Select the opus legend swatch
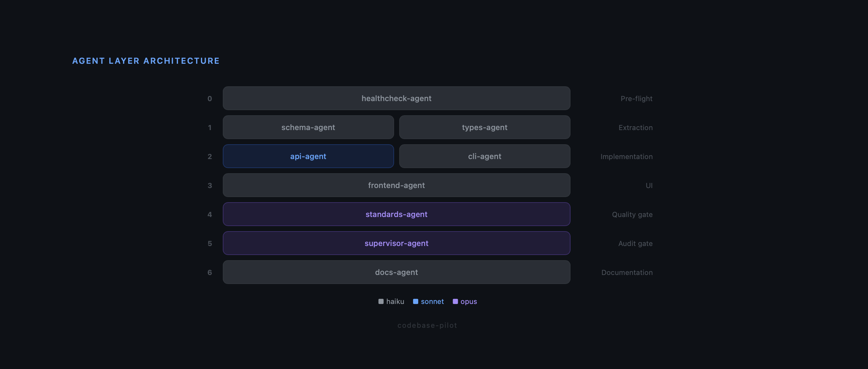 click(x=455, y=302)
